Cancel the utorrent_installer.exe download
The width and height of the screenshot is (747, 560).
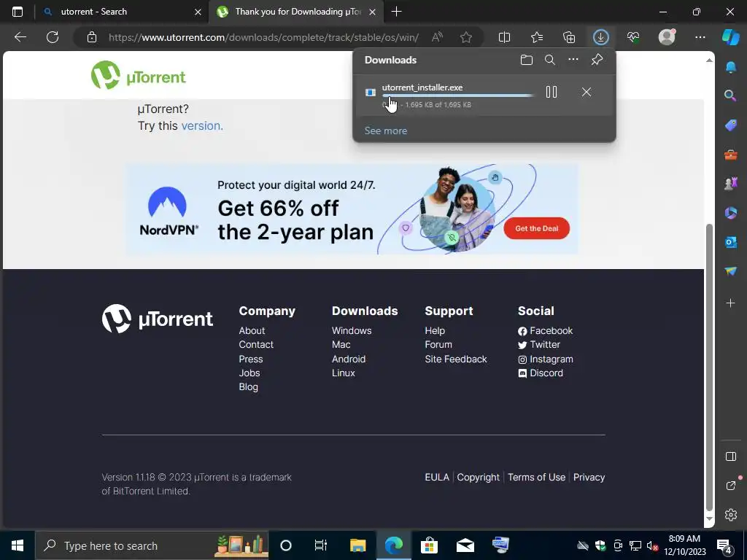587,92
